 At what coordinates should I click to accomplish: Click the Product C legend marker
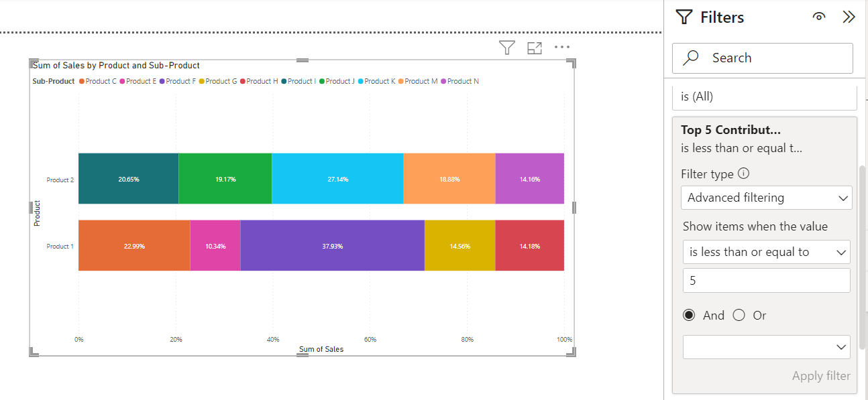82,81
